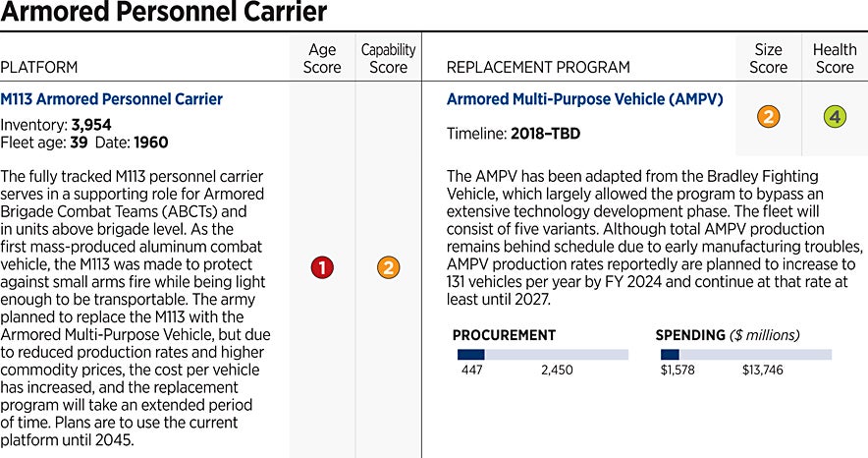
Task: Click the $13,746 spending total
Action: click(762, 371)
